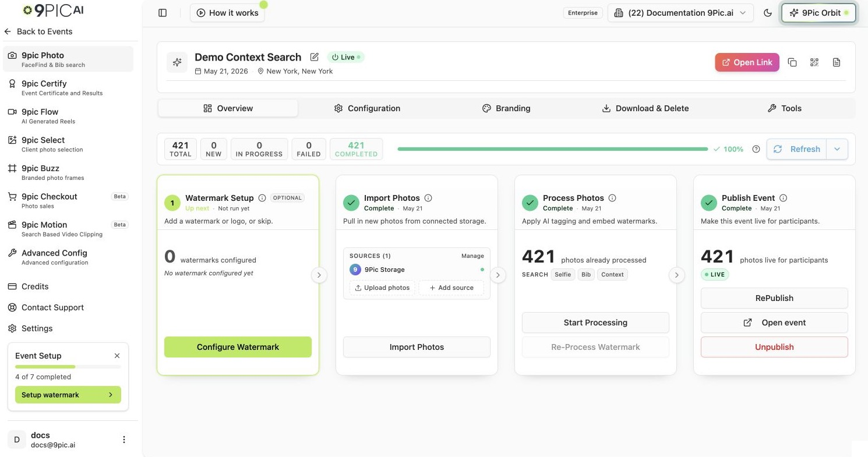Click the Open event button
Screen dimensions: 868x457
(774, 323)
